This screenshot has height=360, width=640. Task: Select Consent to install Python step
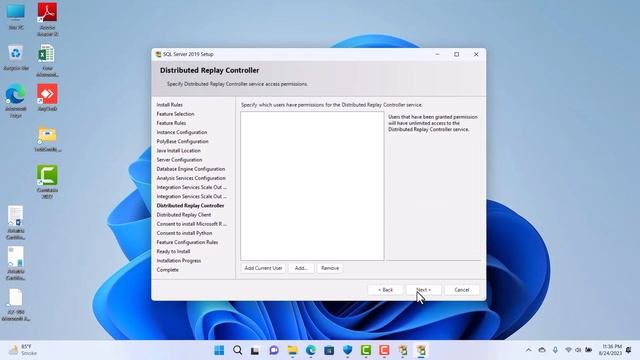tap(184, 233)
